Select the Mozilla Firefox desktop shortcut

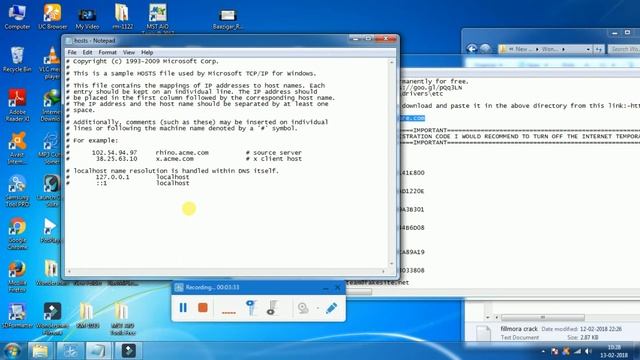(17, 277)
